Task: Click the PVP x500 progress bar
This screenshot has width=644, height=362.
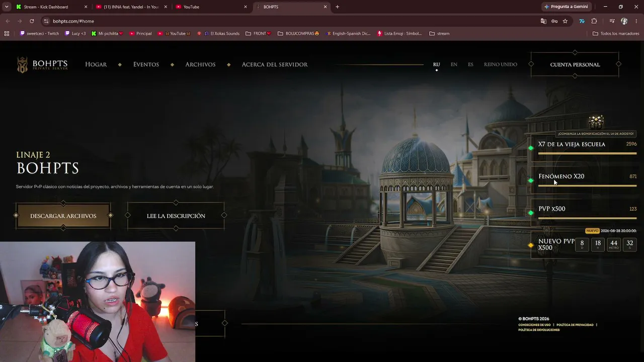Action: [x=587, y=218]
